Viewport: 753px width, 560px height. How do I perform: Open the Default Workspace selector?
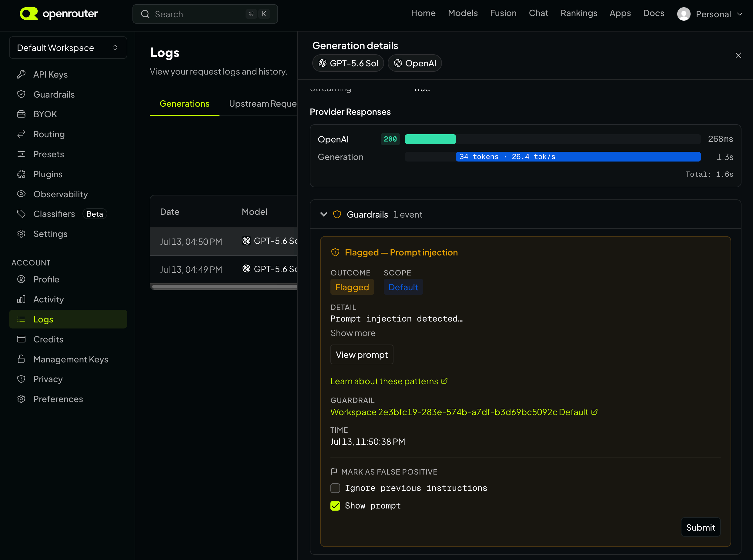[68, 48]
